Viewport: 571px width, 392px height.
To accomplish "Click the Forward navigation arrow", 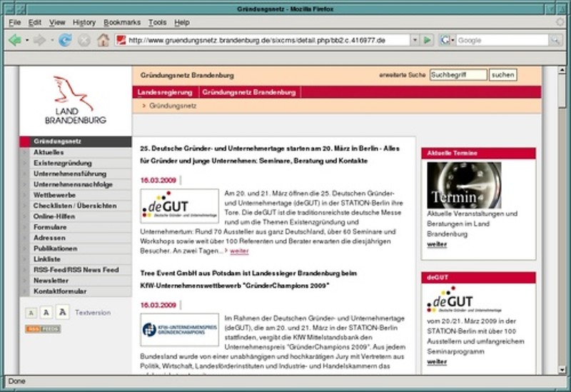I will pyautogui.click(x=39, y=40).
